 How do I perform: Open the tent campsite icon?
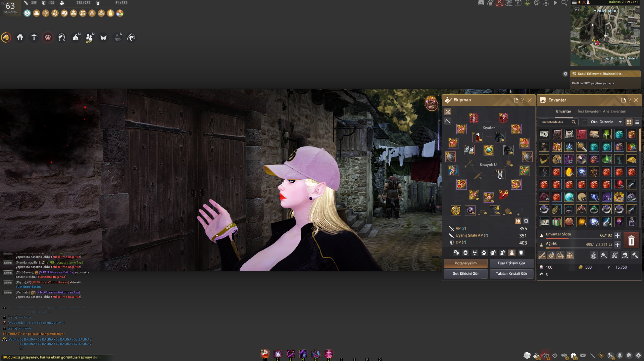click(x=76, y=37)
